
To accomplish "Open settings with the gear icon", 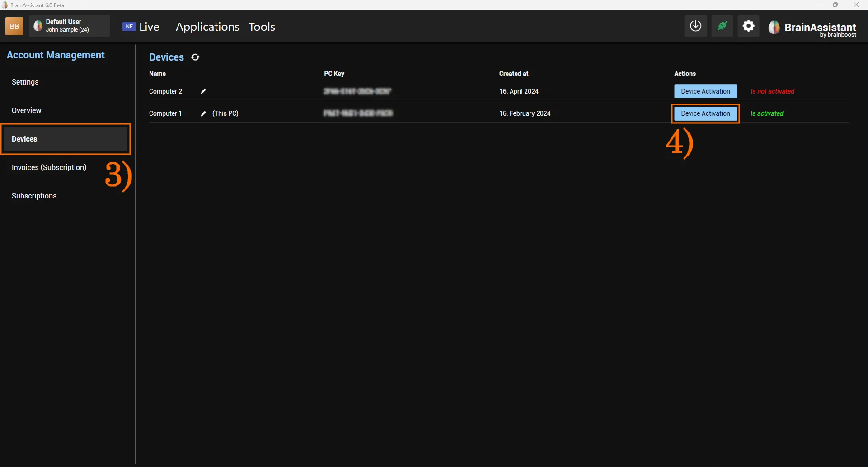I will pos(749,26).
